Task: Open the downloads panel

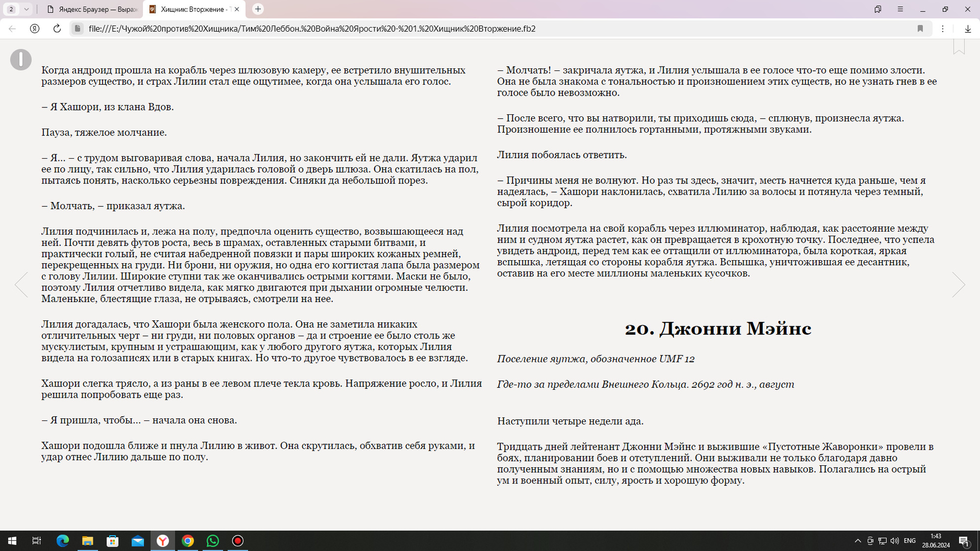Action: [x=968, y=29]
